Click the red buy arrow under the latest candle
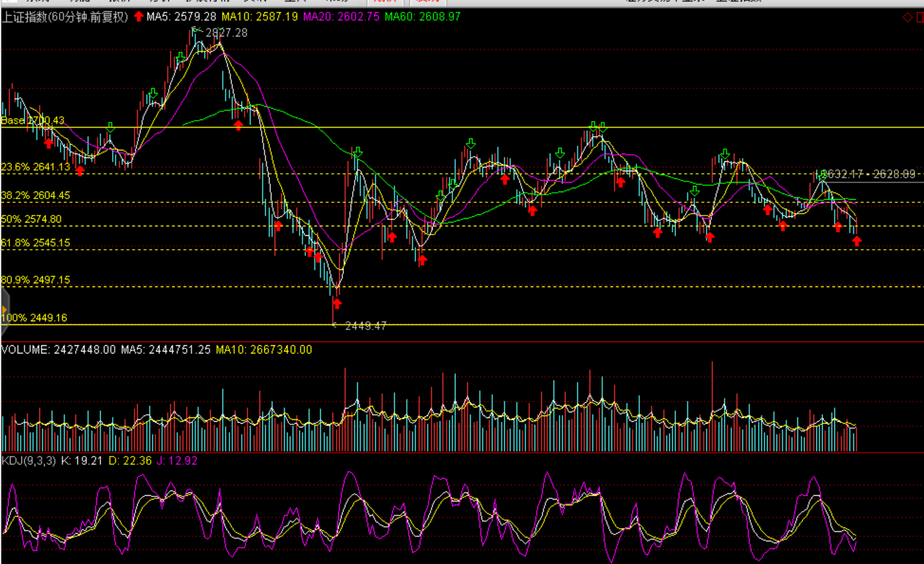The image size is (924, 564). point(856,241)
